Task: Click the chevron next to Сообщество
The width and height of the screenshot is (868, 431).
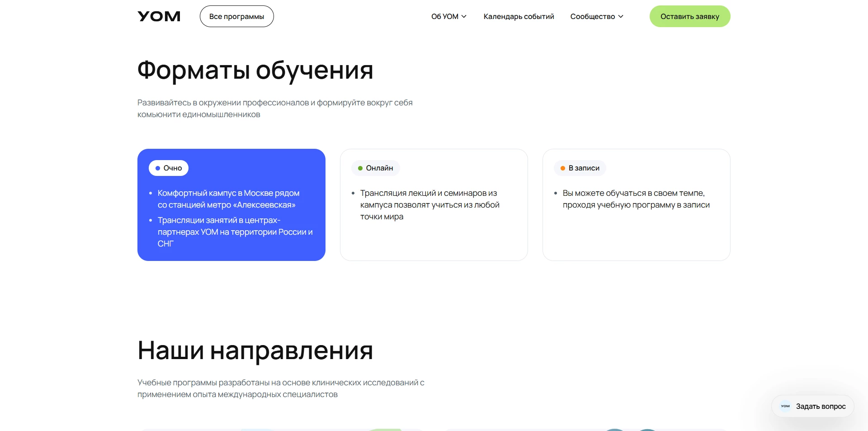Action: tap(620, 16)
